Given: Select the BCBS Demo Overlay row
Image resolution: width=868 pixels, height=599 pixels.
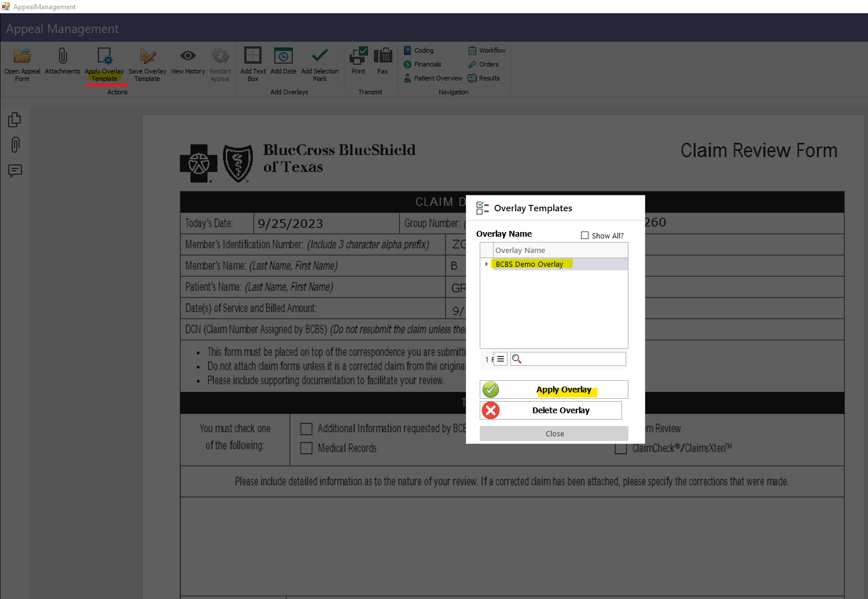Looking at the screenshot, I should [554, 264].
